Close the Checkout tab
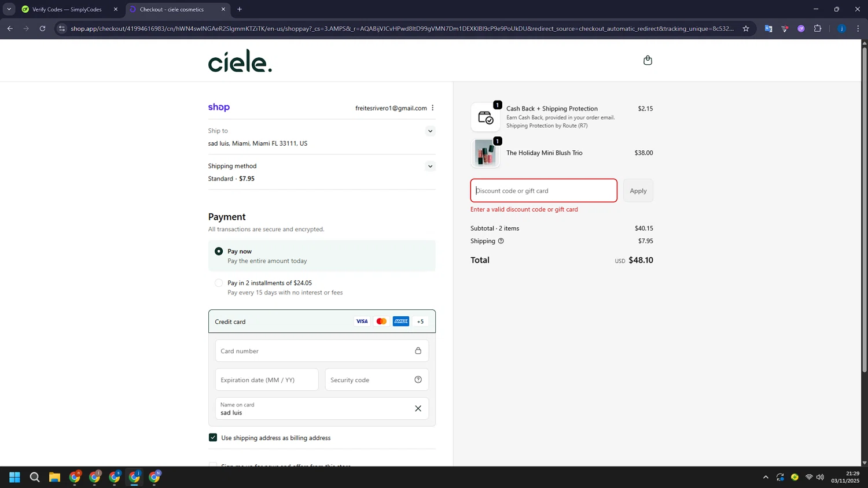Image resolution: width=868 pixels, height=488 pixels. pyautogui.click(x=223, y=9)
